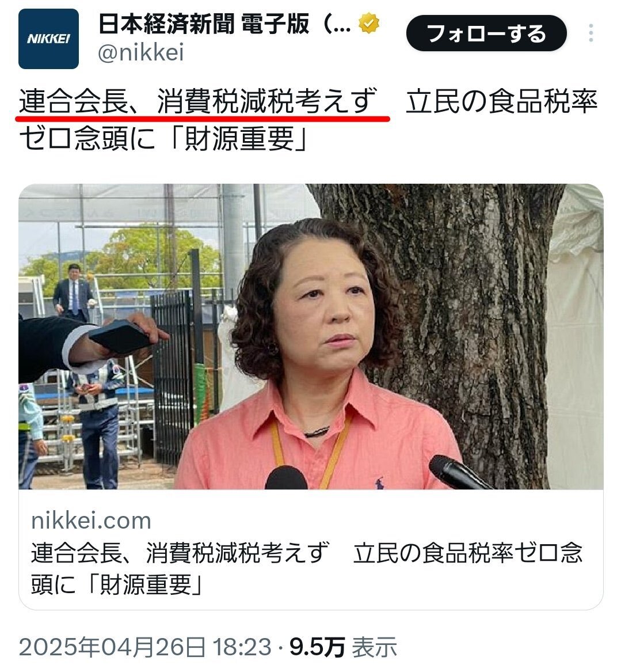View the 9.5万 表示 view count
The image size is (621, 672).
(343, 646)
